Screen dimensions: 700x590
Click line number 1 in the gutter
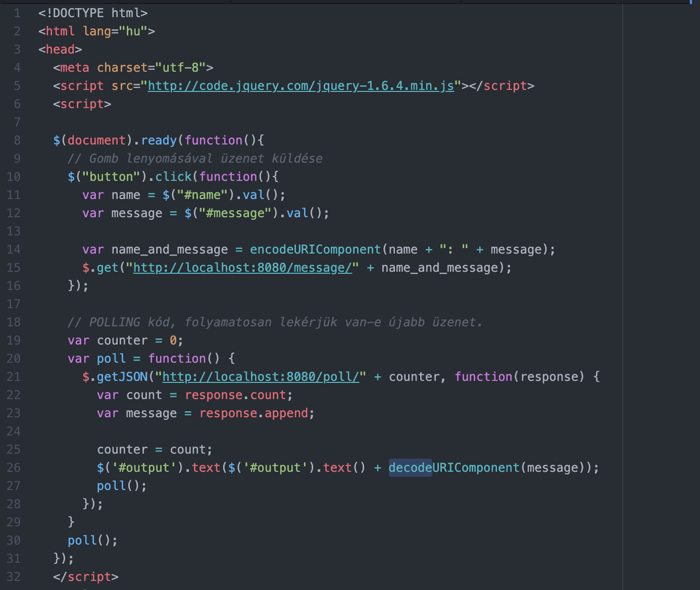point(17,13)
